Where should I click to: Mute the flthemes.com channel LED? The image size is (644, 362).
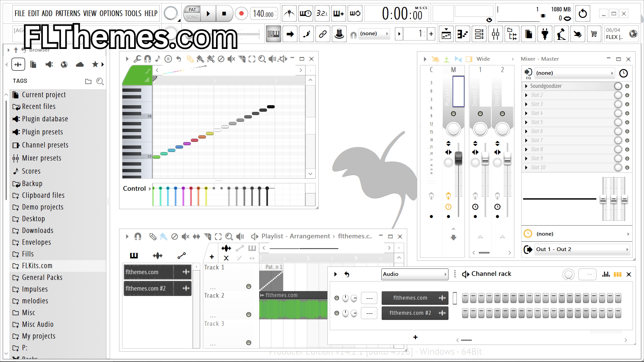click(x=337, y=298)
